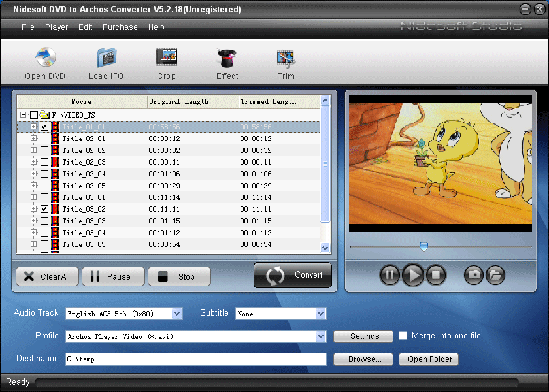Click the Pause conversion button
This screenshot has width=549, height=392.
(114, 276)
